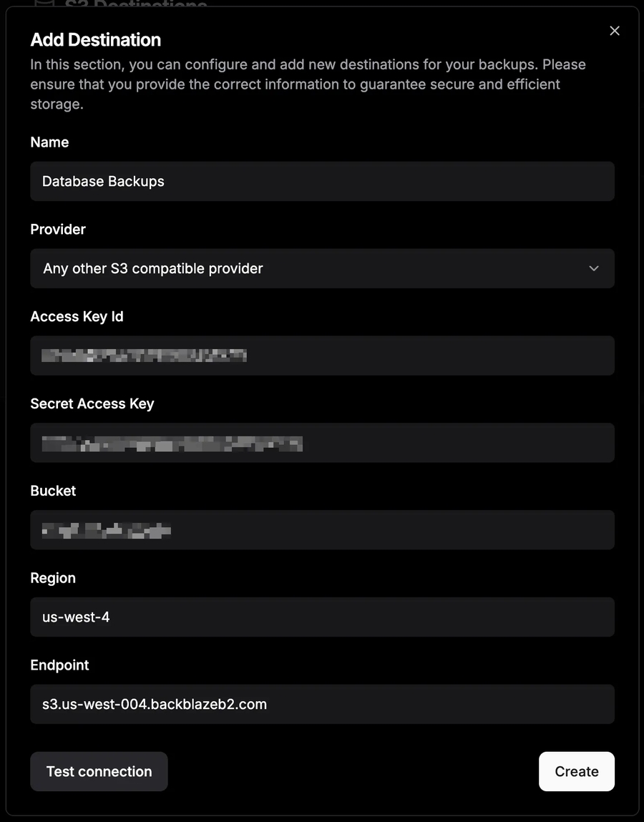Close the Add Destination dialog
The width and height of the screenshot is (644, 822).
point(614,31)
